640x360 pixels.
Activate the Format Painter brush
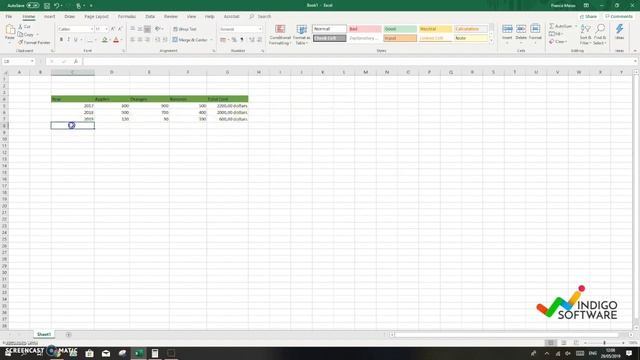click(x=34, y=42)
